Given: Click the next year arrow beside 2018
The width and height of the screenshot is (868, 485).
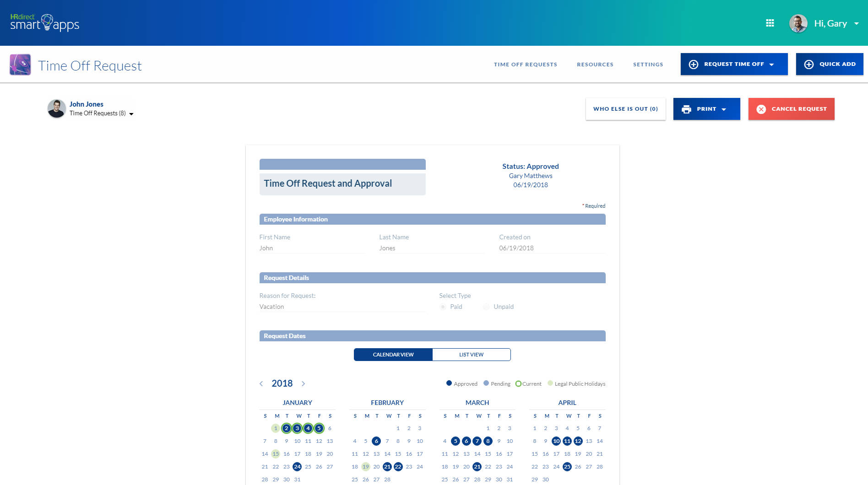Looking at the screenshot, I should point(303,383).
